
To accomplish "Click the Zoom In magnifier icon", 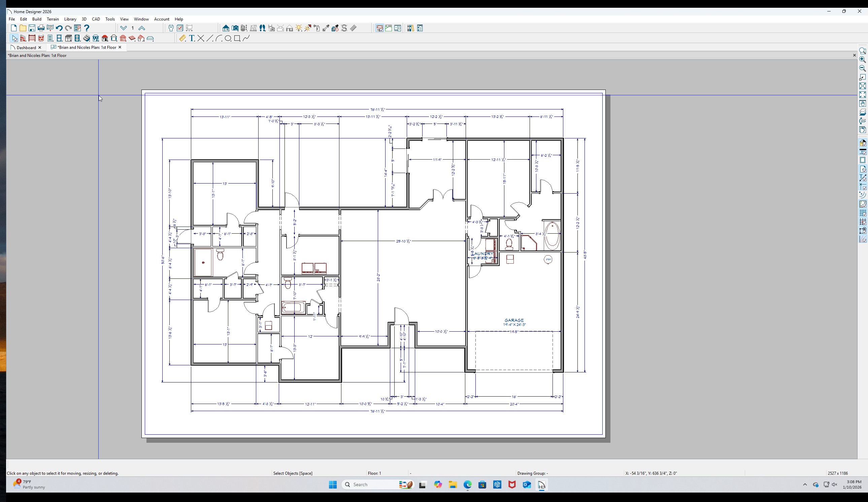I will click(x=863, y=60).
